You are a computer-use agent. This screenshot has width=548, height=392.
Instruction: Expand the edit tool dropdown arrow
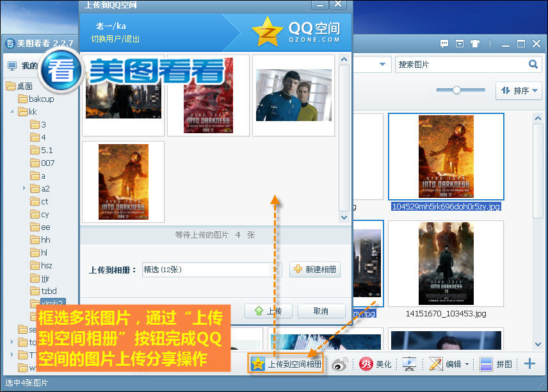pyautogui.click(x=467, y=364)
